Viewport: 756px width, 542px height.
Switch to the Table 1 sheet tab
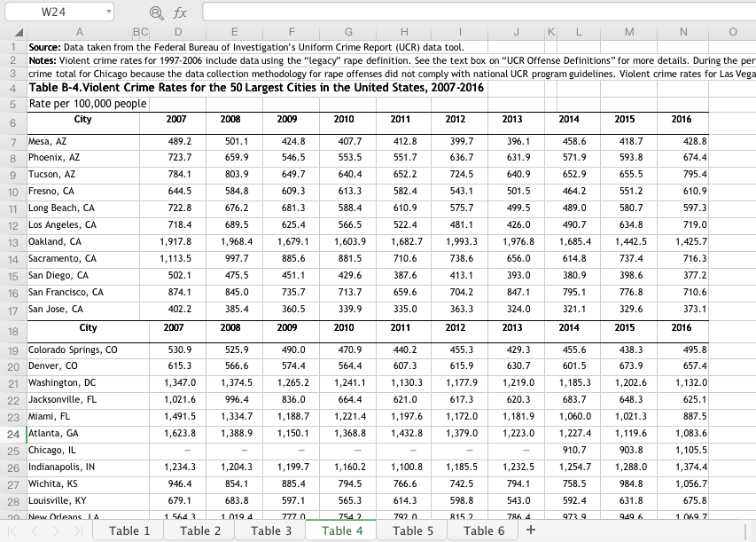(x=129, y=530)
